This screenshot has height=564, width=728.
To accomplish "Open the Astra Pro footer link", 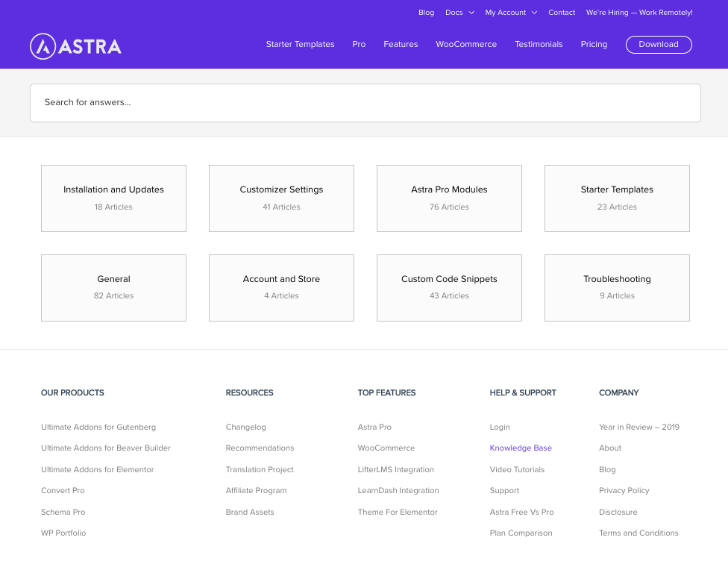I will [x=374, y=427].
